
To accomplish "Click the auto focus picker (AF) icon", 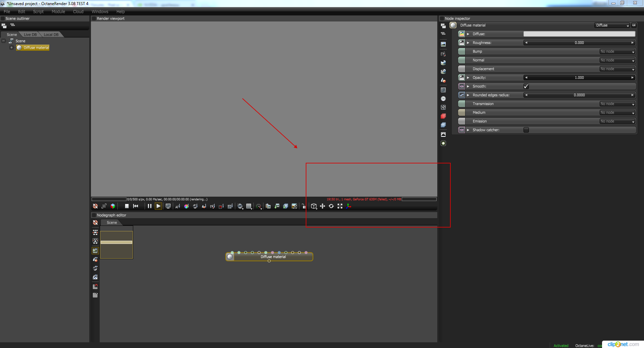I will (x=178, y=206).
